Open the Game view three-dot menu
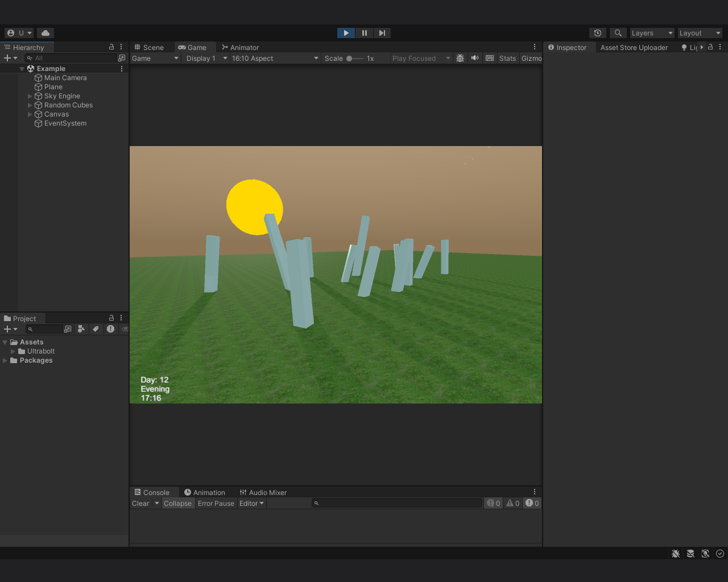 click(x=535, y=47)
